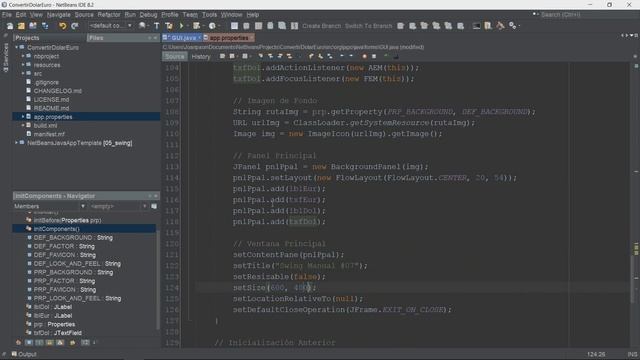640x360 pixels.
Task: Expand the NetBeansJavaAppTemplate project
Action: (17, 143)
